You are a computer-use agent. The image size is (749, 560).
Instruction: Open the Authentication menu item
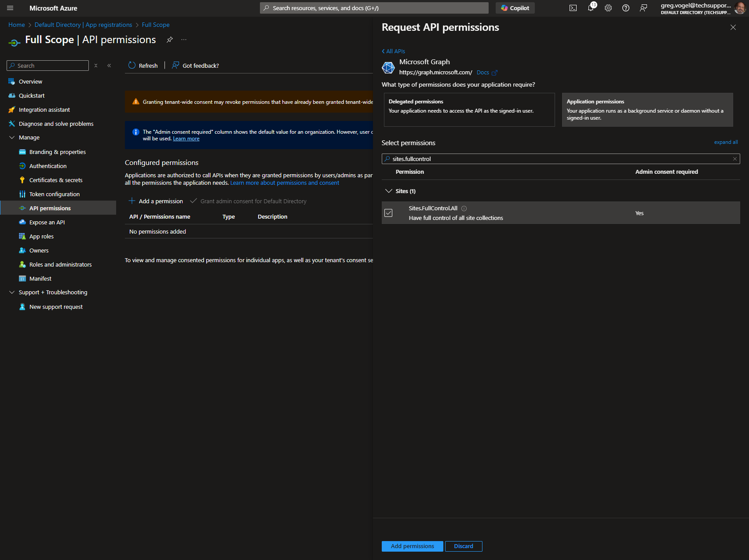pyautogui.click(x=48, y=166)
